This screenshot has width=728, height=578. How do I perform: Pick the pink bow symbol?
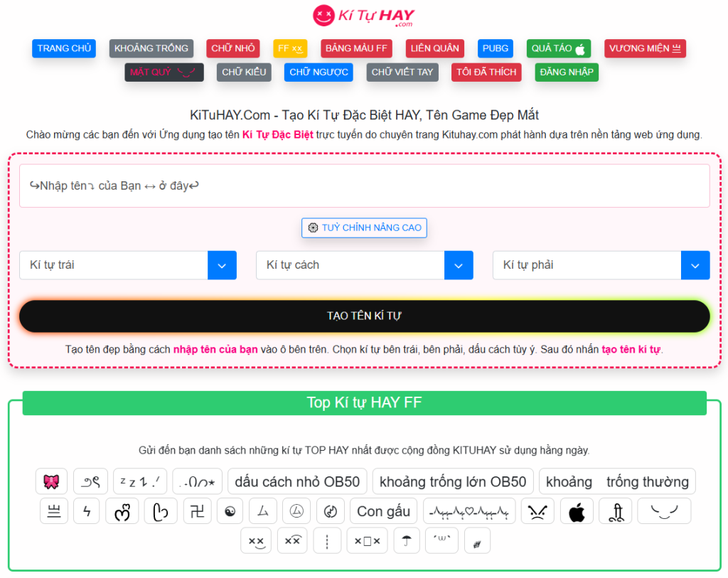(51, 481)
